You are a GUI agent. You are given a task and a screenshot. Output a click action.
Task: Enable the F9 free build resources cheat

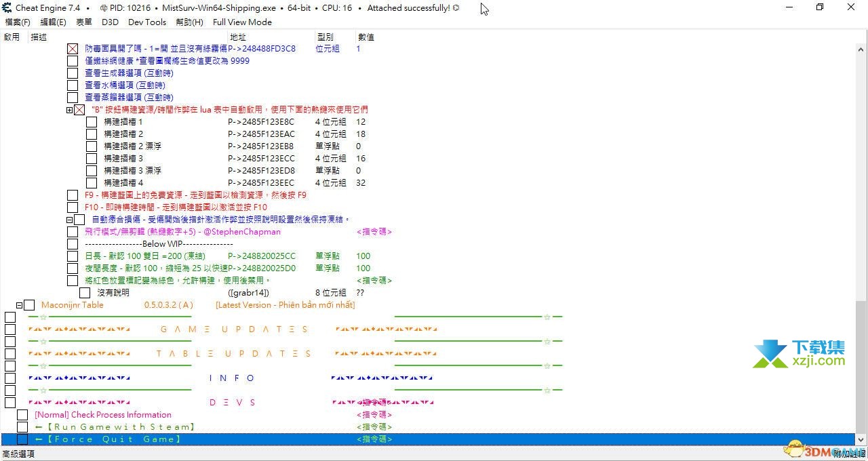(73, 195)
